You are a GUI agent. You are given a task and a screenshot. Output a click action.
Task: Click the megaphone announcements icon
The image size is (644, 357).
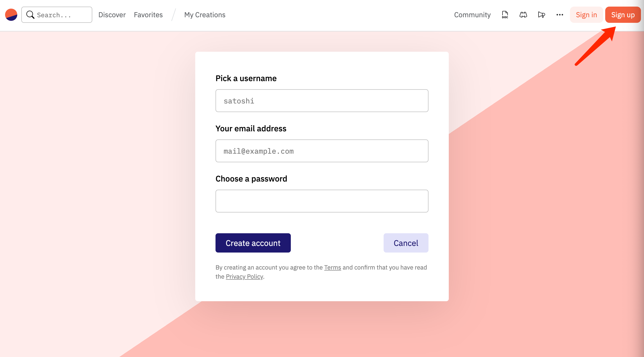pyautogui.click(x=541, y=15)
